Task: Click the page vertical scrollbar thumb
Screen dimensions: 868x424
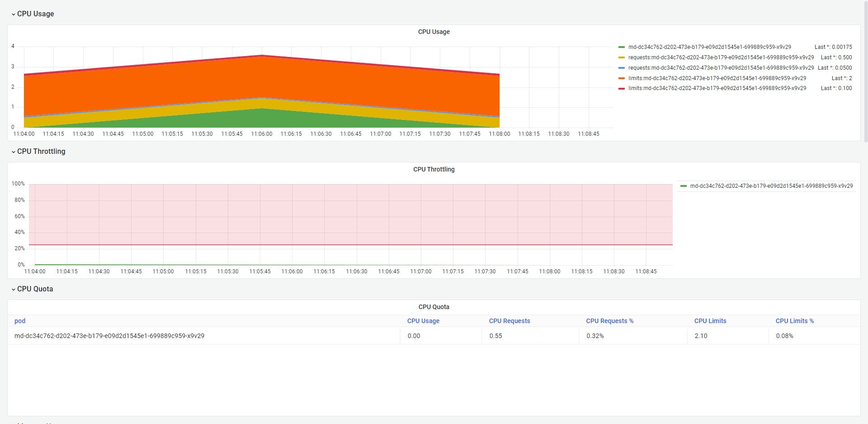Action: click(x=865, y=72)
